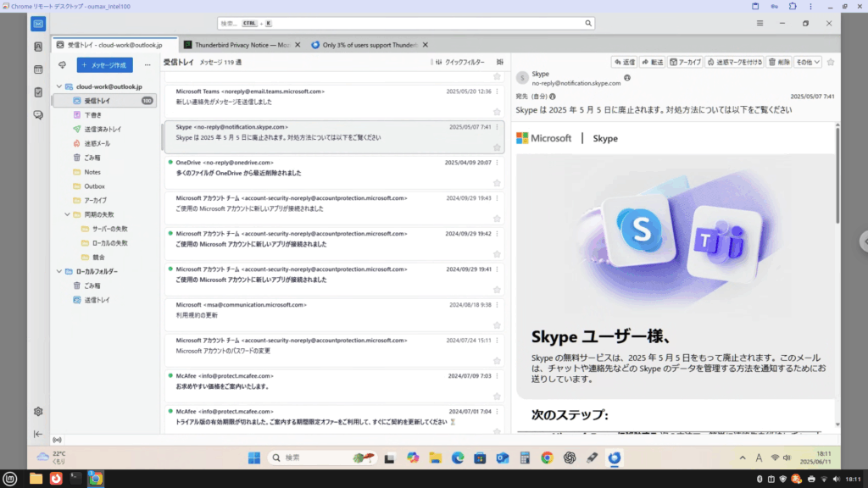The image size is (868, 488).
Task: Open the その他 dropdown in the message header
Action: (808, 62)
